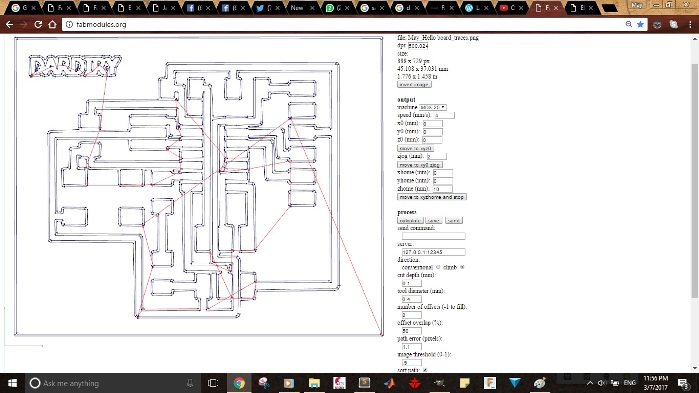Toggle the sort path checkbox
This screenshot has width=699, height=393.
[425, 370]
